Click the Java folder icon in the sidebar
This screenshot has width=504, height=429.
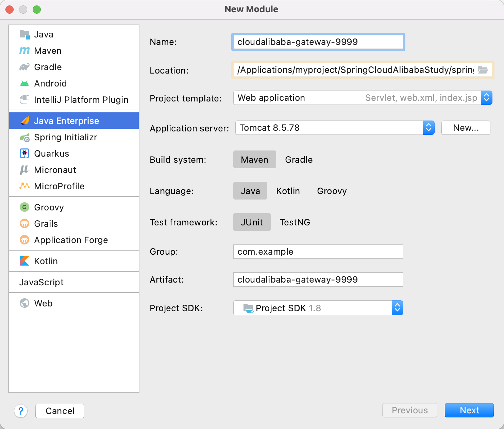pyautogui.click(x=24, y=34)
